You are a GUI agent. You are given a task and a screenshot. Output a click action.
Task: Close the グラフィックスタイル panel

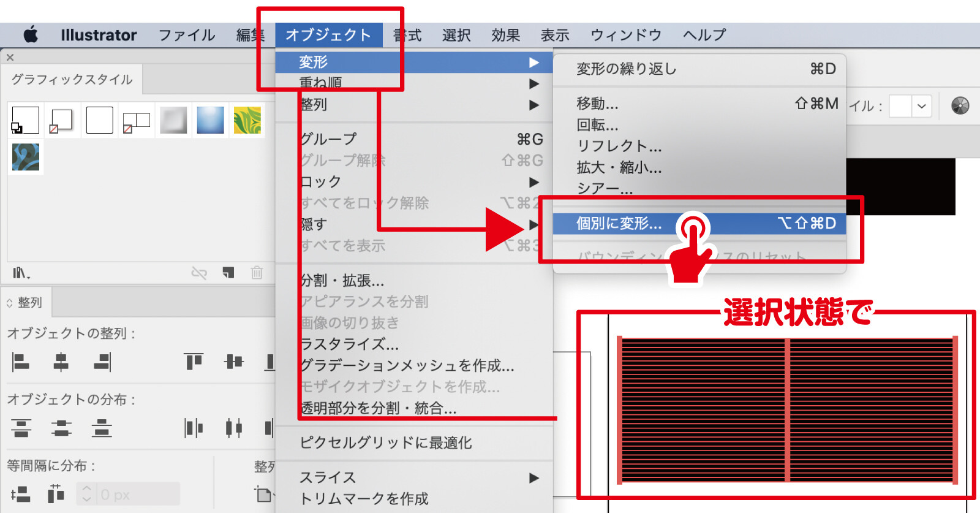point(10,57)
